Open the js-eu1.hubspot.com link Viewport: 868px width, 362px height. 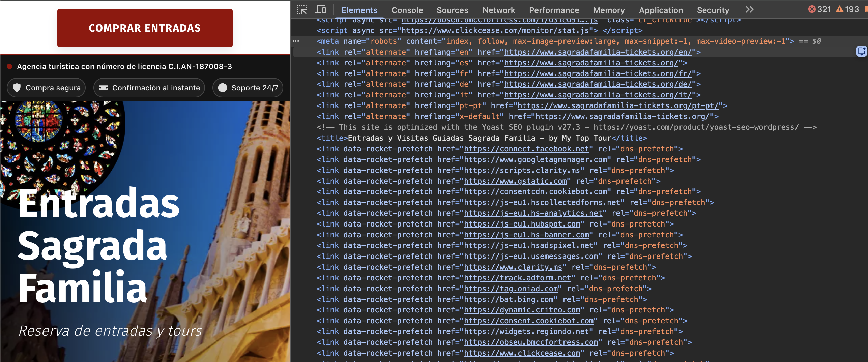tap(522, 224)
